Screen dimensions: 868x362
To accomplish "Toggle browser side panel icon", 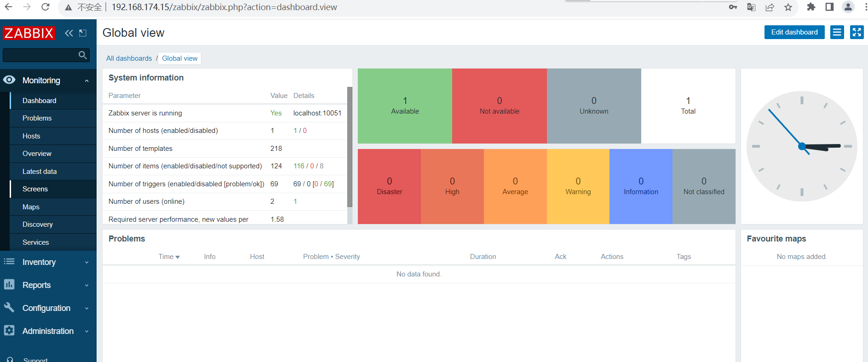I will tap(829, 7).
